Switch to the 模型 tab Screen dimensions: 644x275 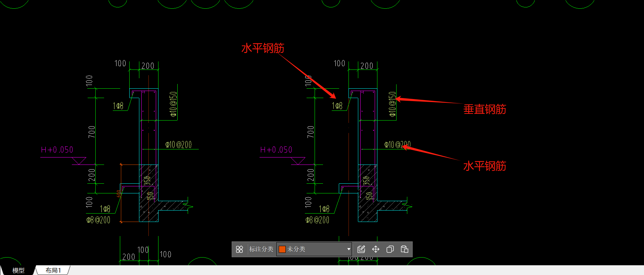click(x=18, y=270)
